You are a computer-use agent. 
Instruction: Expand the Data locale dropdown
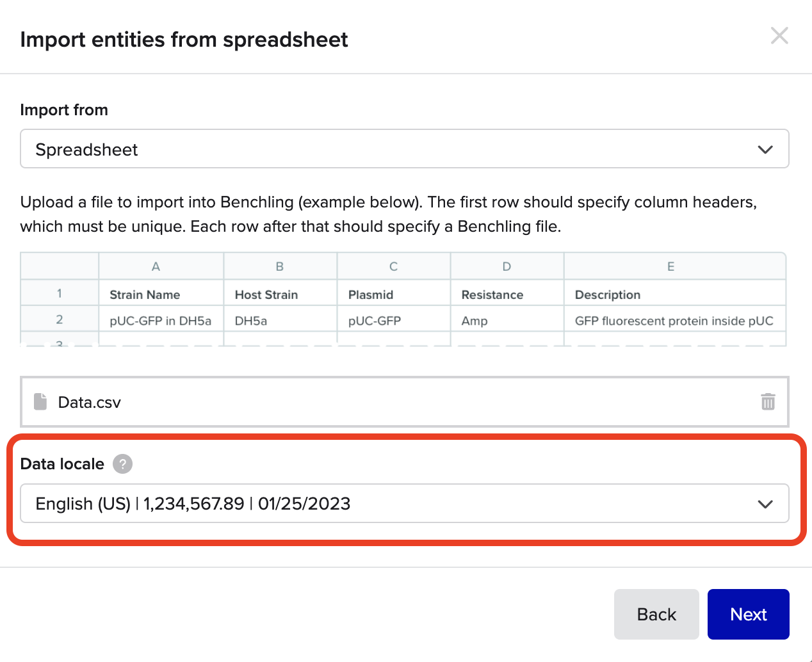click(405, 504)
